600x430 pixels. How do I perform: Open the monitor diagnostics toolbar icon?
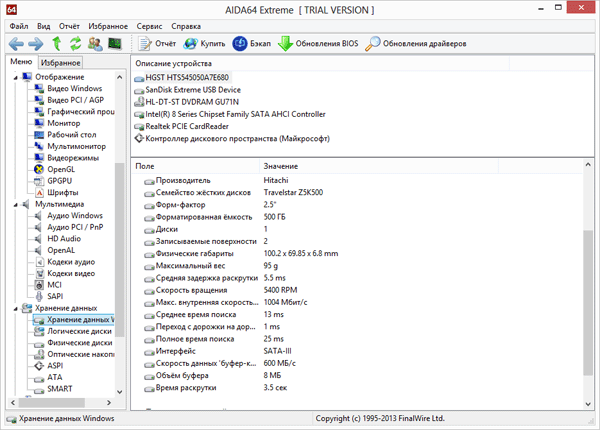coord(114,44)
